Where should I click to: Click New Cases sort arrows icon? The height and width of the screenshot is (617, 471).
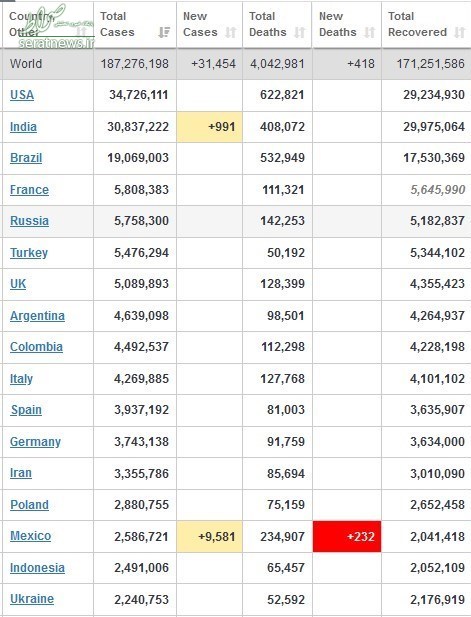231,32
